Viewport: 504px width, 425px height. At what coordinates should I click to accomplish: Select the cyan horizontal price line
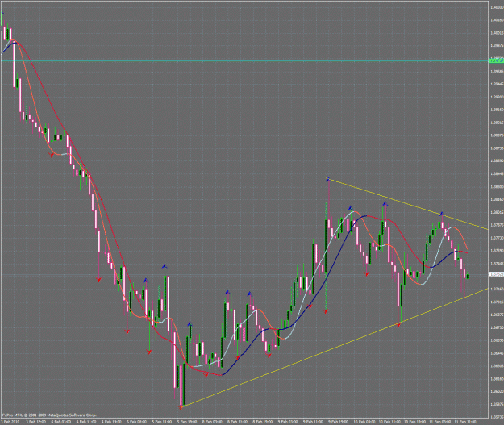pyautogui.click(x=244, y=60)
